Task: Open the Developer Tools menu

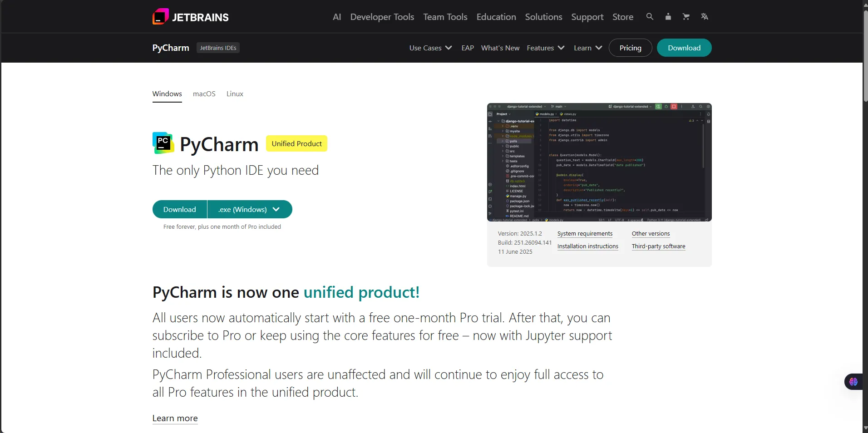Action: (x=382, y=17)
